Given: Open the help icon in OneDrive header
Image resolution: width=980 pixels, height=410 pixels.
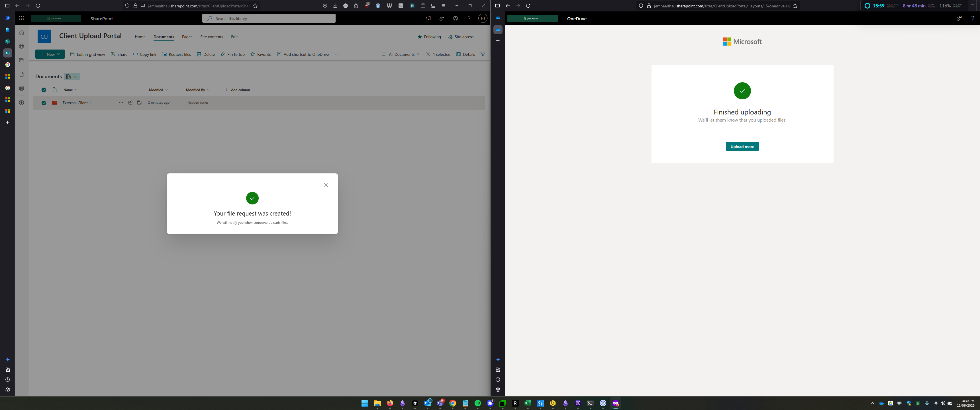Looking at the screenshot, I should (973, 18).
